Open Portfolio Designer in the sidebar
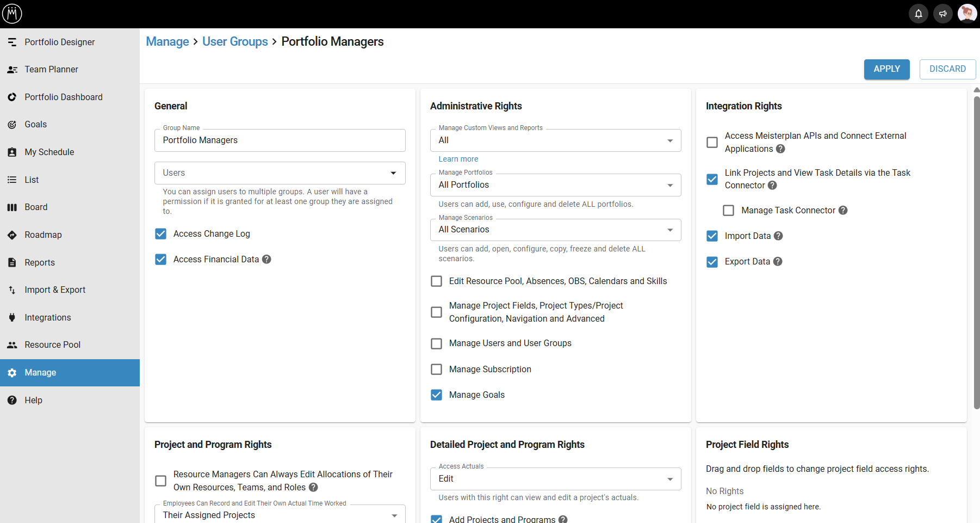This screenshot has width=980, height=523. tap(59, 42)
